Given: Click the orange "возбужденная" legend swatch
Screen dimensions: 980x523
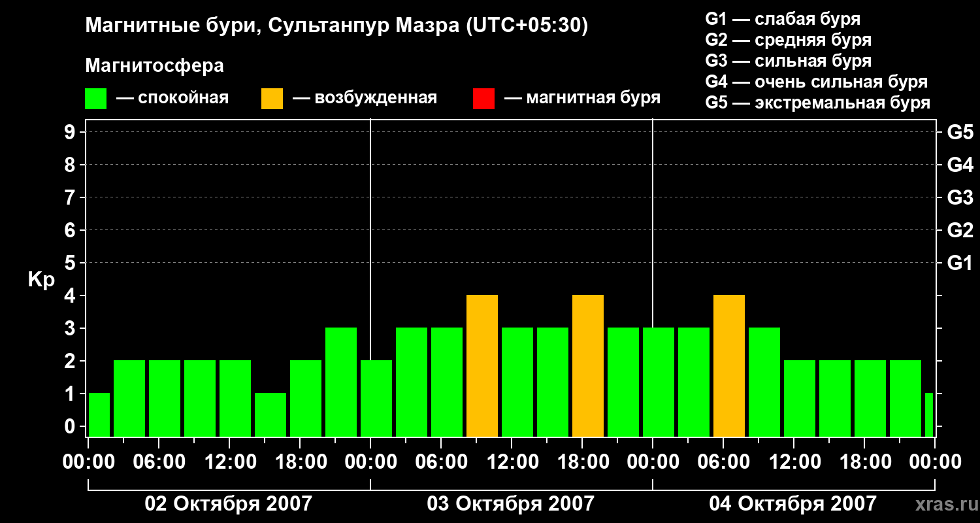Looking at the screenshot, I should [272, 99].
